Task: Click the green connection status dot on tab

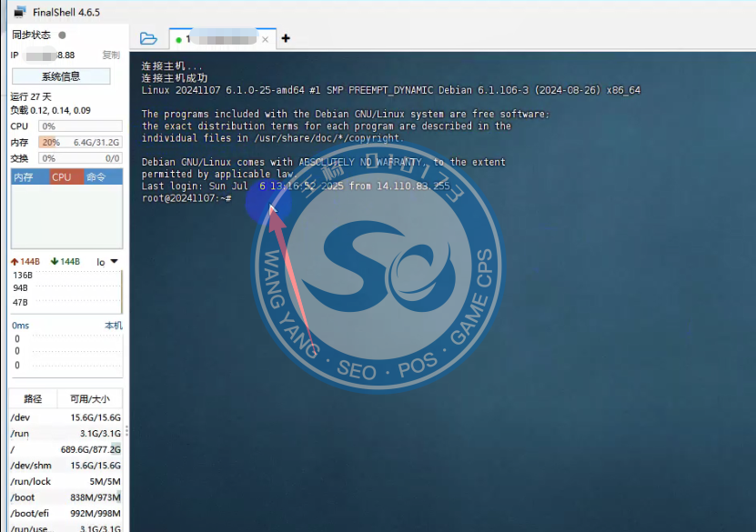Action: coord(178,40)
